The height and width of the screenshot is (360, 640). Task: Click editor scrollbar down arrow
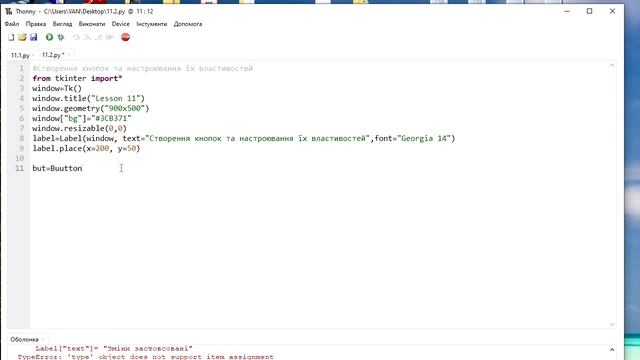tap(612, 324)
